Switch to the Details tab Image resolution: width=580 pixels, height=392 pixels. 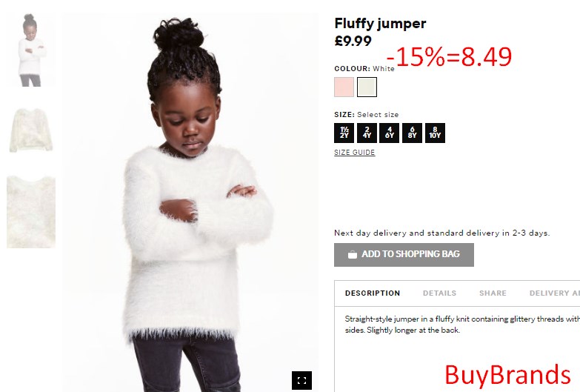(x=439, y=293)
